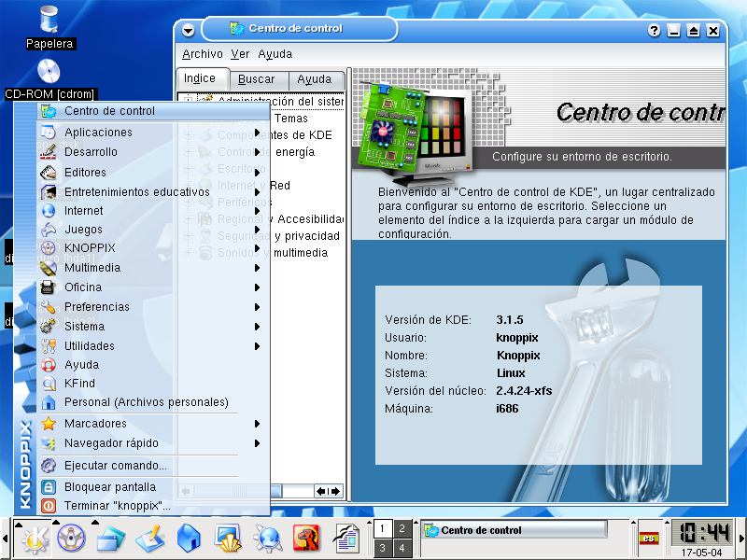Screen dimensions: 747x560
Task: Select Centro de control in the K menu
Action: (x=153, y=111)
